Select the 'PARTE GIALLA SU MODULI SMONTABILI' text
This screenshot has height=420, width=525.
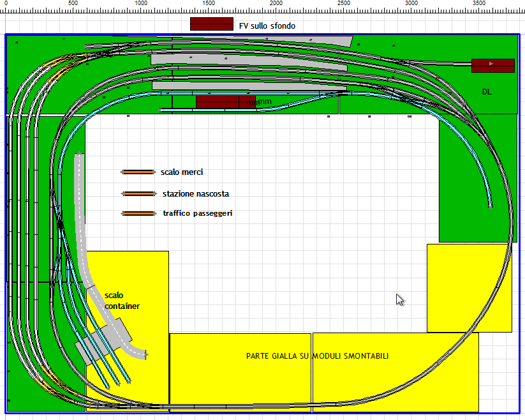tap(317, 356)
